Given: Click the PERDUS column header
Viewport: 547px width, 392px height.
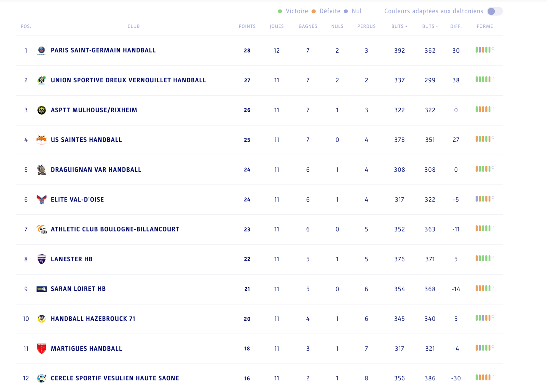Looking at the screenshot, I should point(366,26).
